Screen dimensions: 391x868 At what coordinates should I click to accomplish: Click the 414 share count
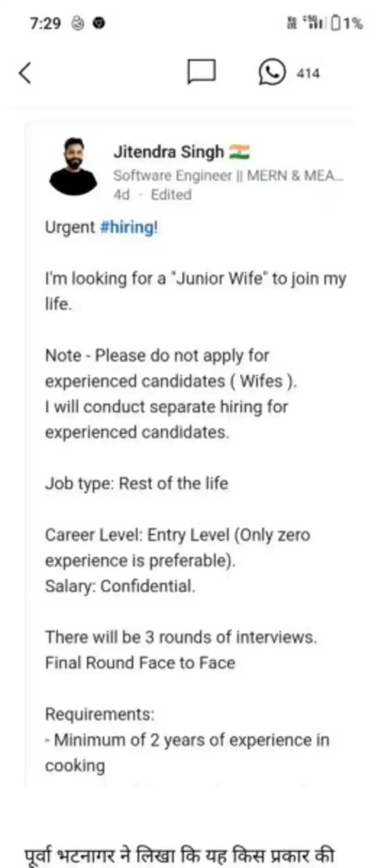coord(308,73)
